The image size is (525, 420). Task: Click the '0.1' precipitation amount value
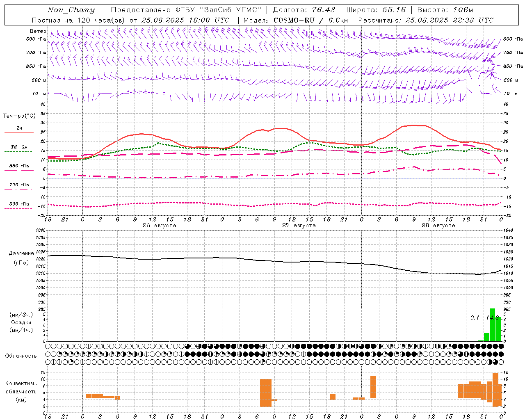tap(475, 317)
